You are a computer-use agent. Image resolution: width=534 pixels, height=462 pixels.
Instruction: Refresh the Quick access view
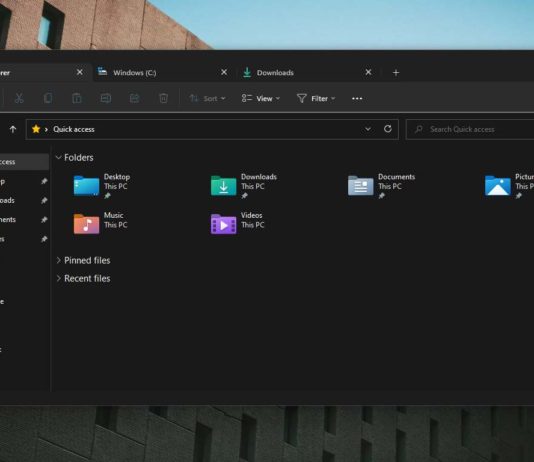(x=388, y=129)
